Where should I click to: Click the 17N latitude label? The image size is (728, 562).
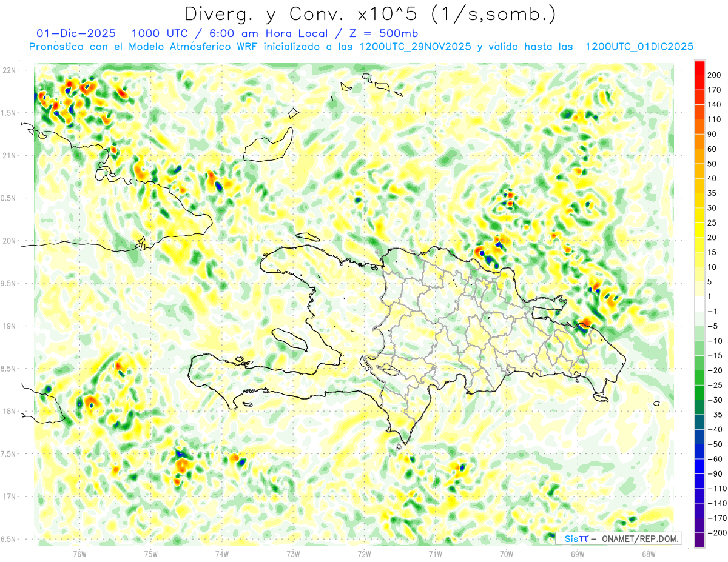point(10,497)
